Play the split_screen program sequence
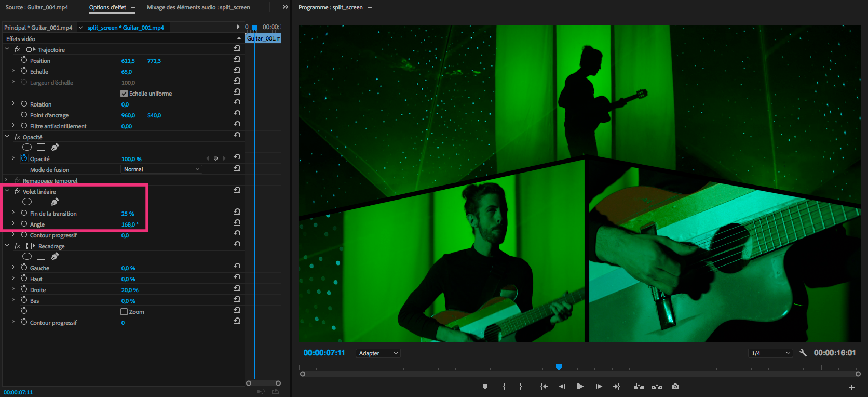 point(580,387)
